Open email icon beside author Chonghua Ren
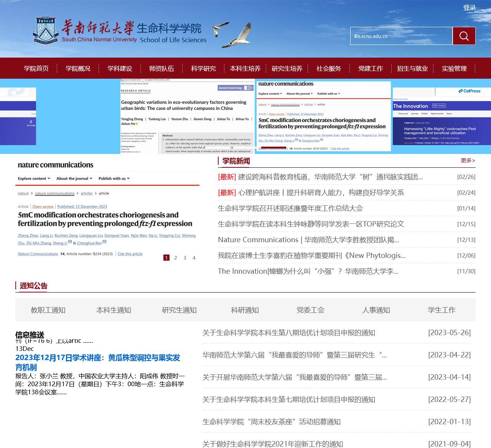 pos(104,242)
